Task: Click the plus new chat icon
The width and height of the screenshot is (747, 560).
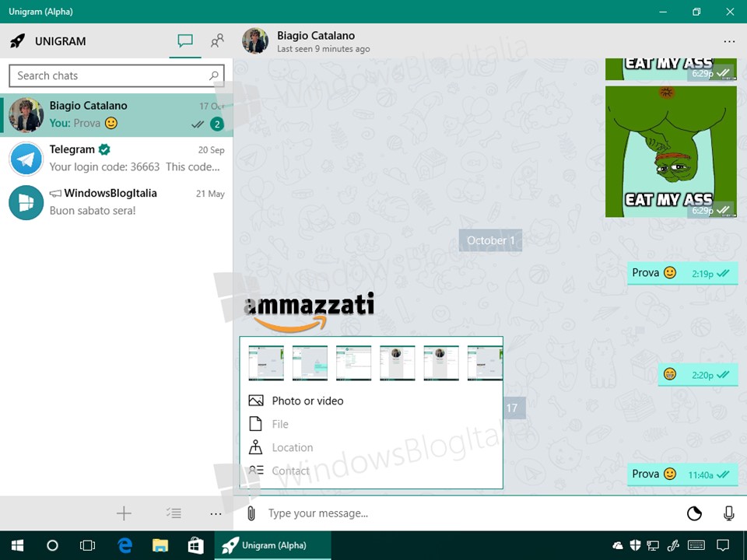Action: 124,513
